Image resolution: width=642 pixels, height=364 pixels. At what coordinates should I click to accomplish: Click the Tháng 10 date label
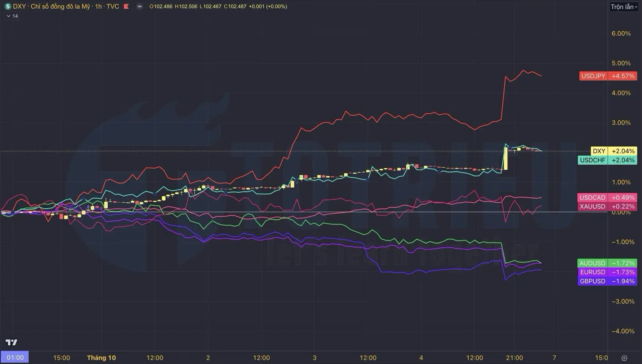[x=101, y=358]
